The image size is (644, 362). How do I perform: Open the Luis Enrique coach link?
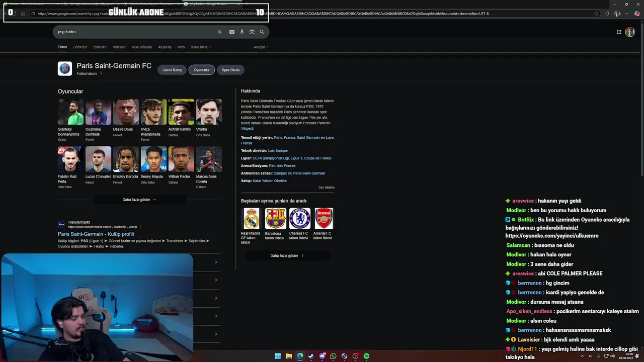[278, 150]
